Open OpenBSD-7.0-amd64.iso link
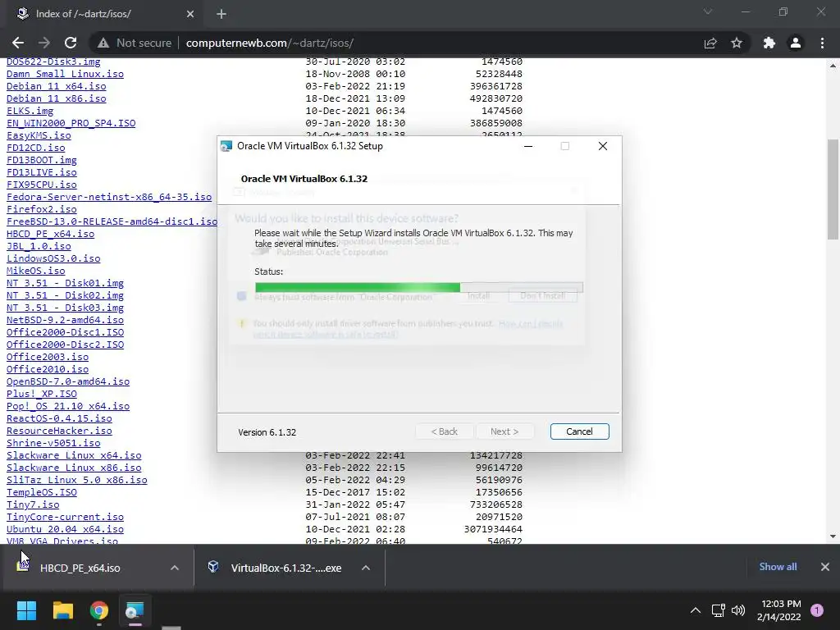 tap(68, 382)
